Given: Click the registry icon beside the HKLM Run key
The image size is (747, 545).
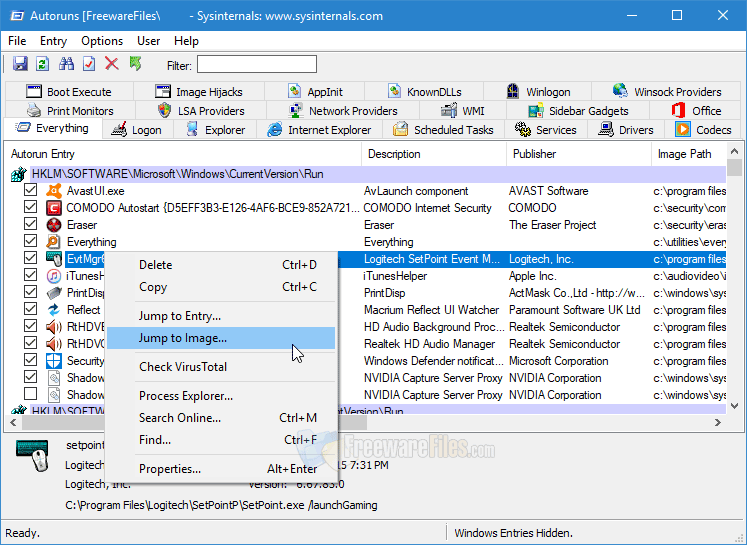Looking at the screenshot, I should (19, 174).
